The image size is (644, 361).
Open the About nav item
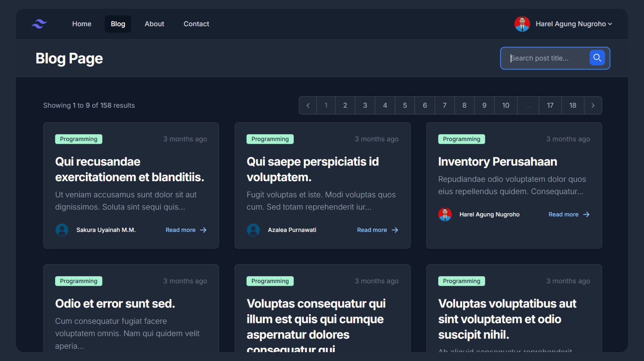[154, 24]
